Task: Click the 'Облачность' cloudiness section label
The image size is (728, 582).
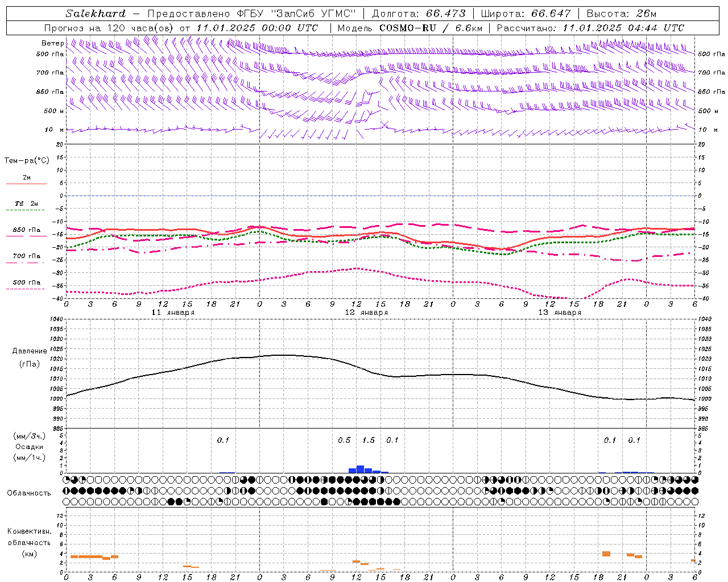Action: [29, 493]
